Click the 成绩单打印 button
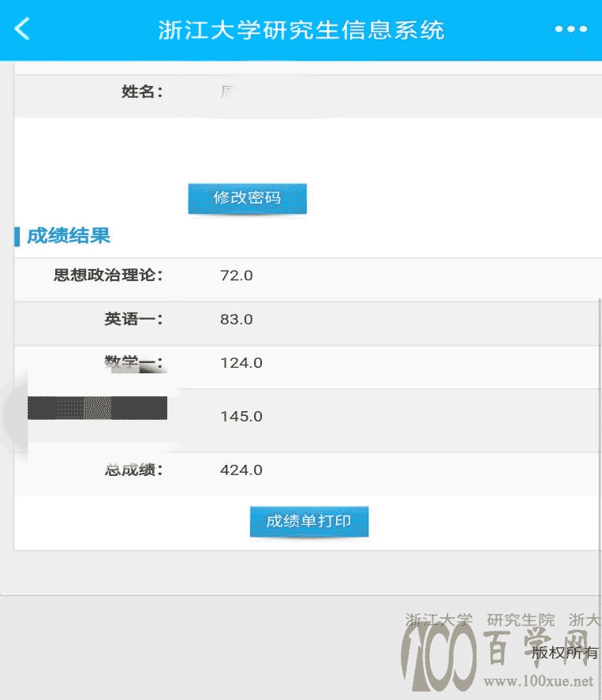 coord(308,521)
